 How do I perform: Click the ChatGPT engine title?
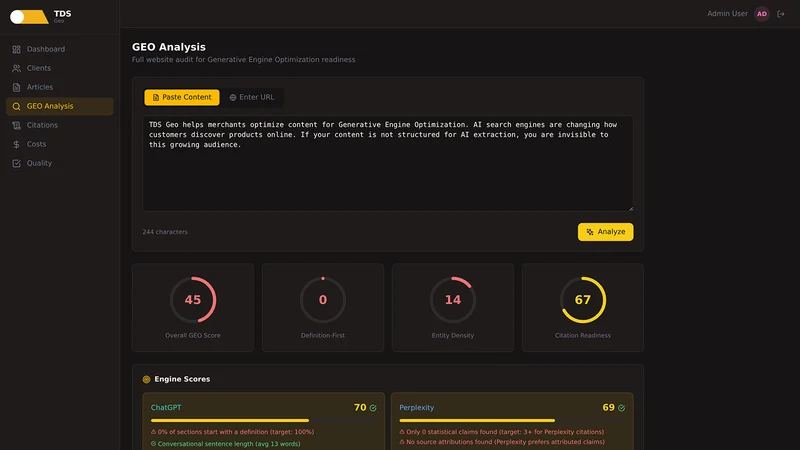[x=166, y=408]
